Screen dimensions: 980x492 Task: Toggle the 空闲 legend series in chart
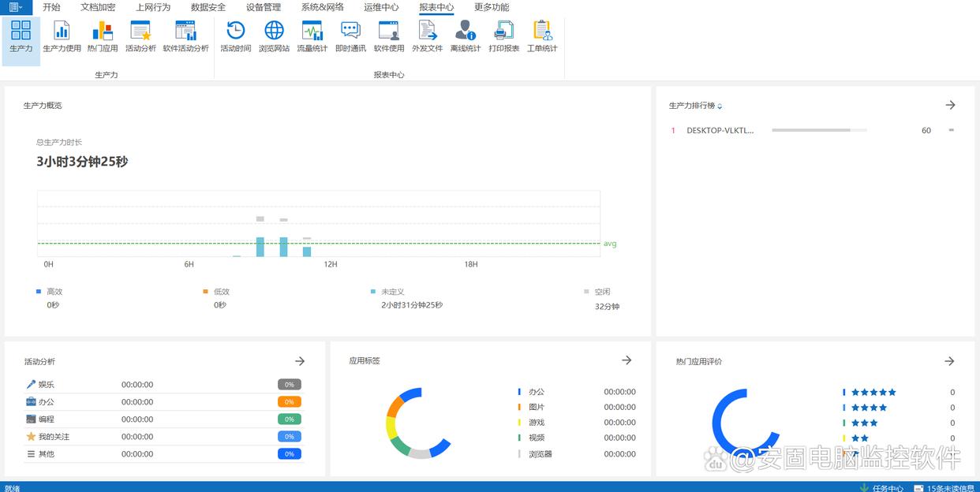click(x=601, y=292)
